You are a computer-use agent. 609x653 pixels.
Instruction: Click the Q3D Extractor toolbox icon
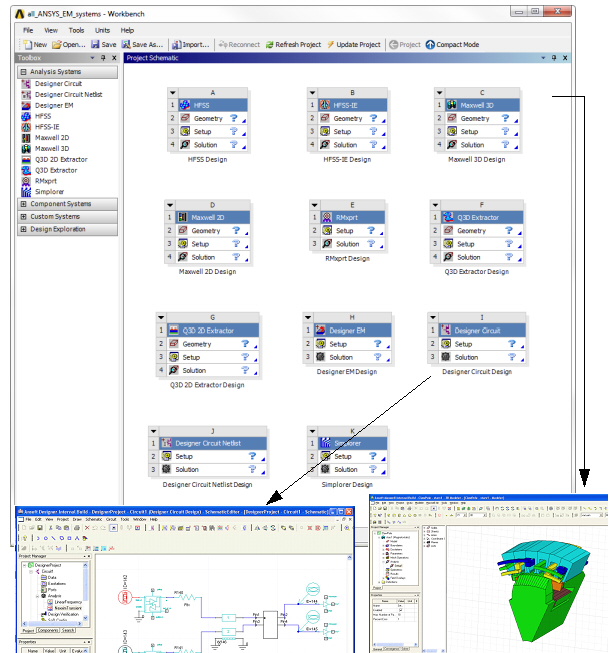coord(26,170)
